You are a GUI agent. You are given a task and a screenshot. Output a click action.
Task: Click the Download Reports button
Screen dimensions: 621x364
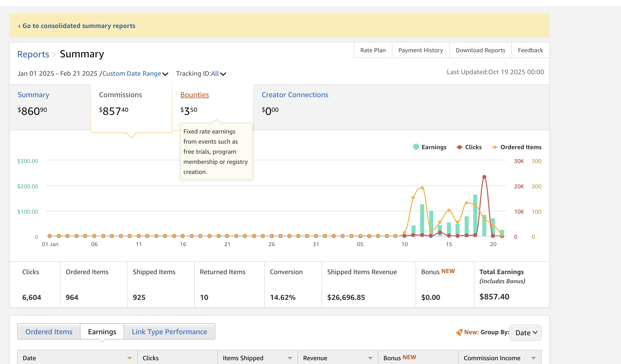click(480, 50)
